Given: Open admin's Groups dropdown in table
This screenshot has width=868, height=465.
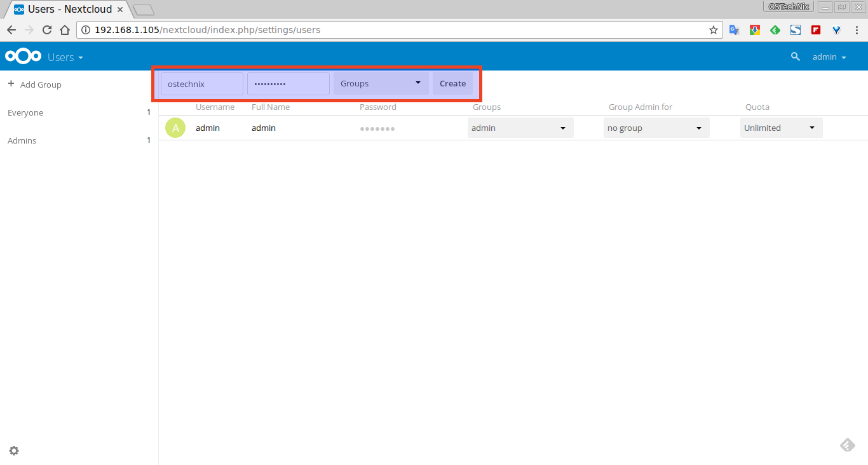Looking at the screenshot, I should coord(520,128).
